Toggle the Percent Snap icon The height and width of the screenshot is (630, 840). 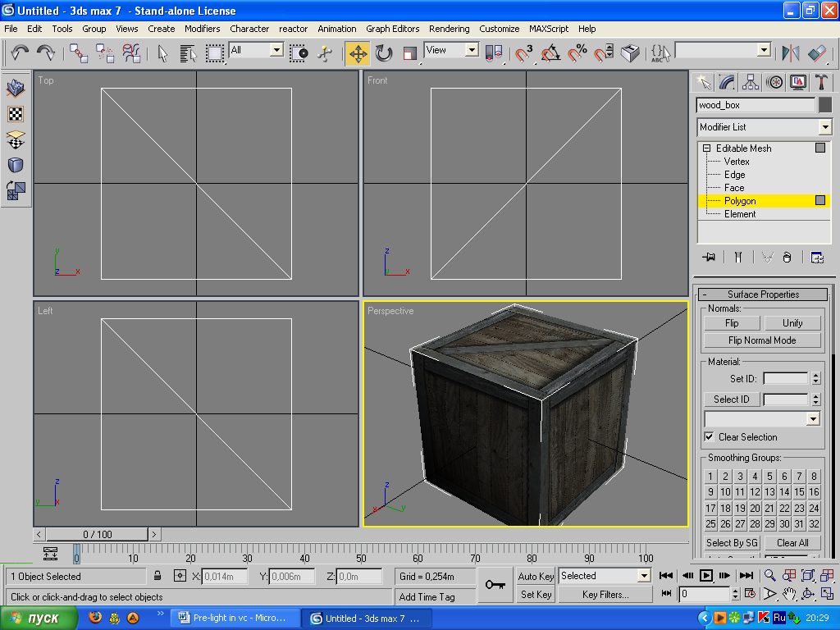(x=577, y=53)
